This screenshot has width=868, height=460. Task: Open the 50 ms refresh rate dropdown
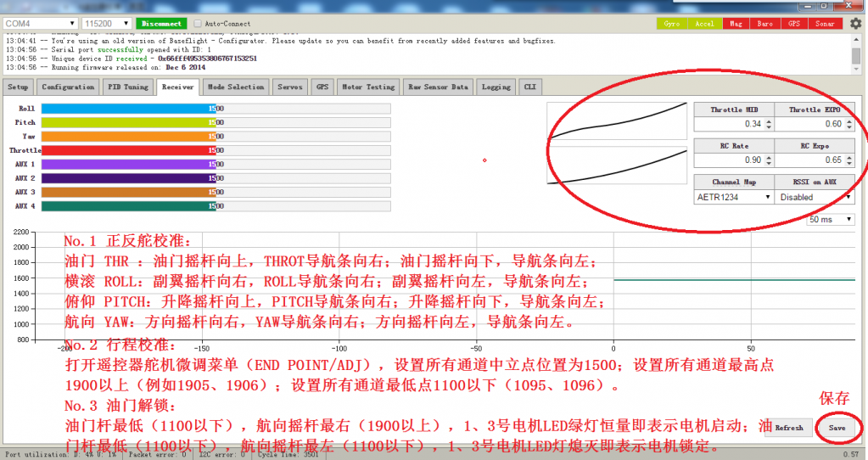(830, 220)
